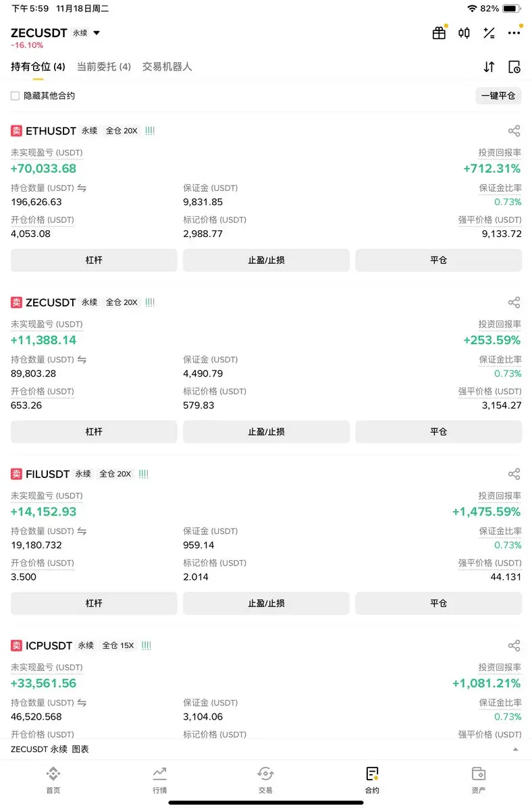Open the three-dot more options menu

(514, 33)
